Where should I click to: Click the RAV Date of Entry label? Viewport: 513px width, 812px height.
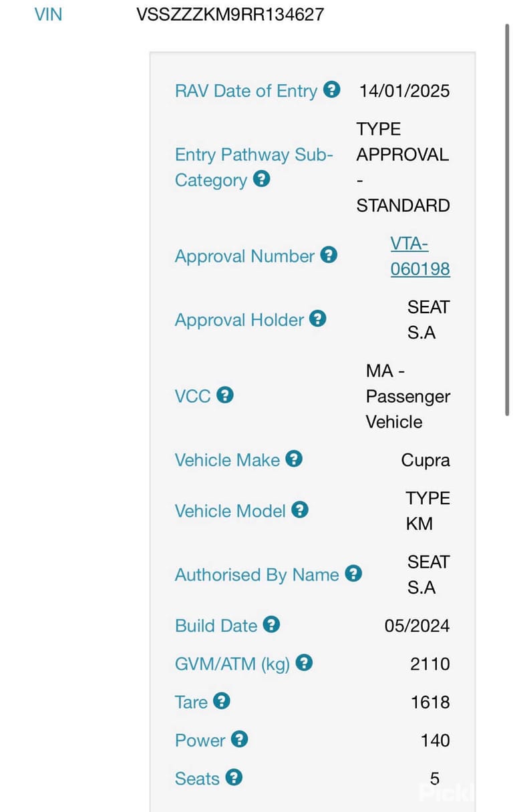tap(246, 91)
